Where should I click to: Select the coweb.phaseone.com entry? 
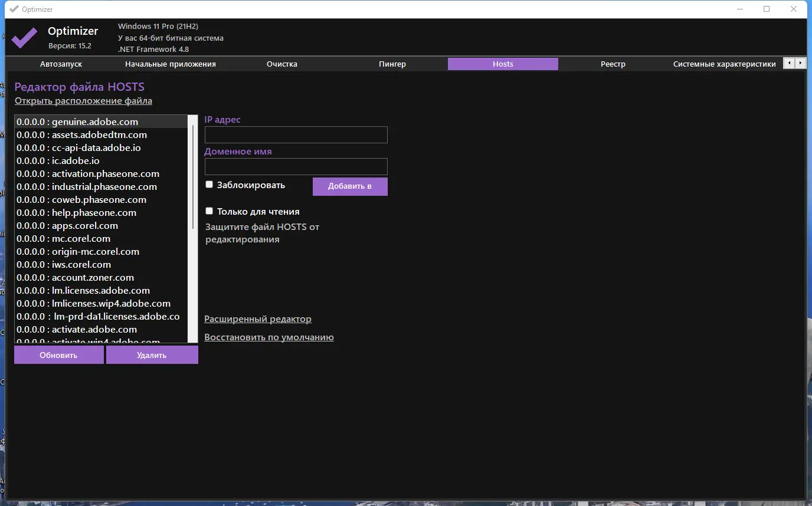coord(101,199)
